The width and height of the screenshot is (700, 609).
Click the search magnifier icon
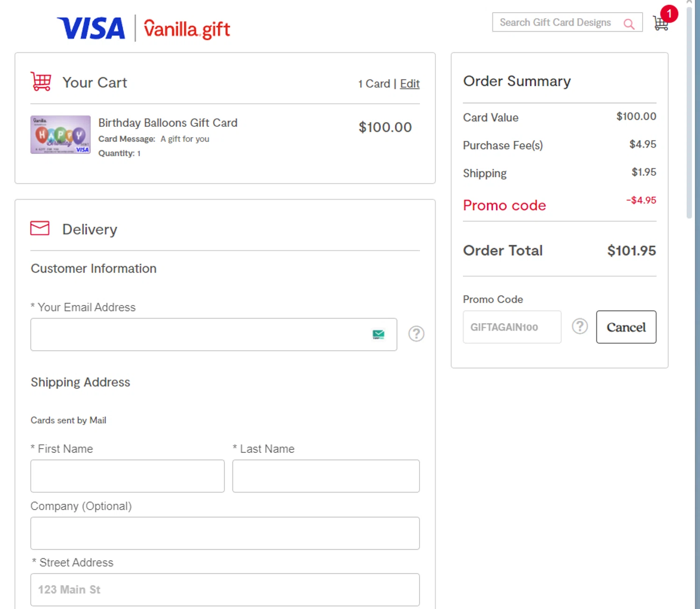pyautogui.click(x=629, y=24)
